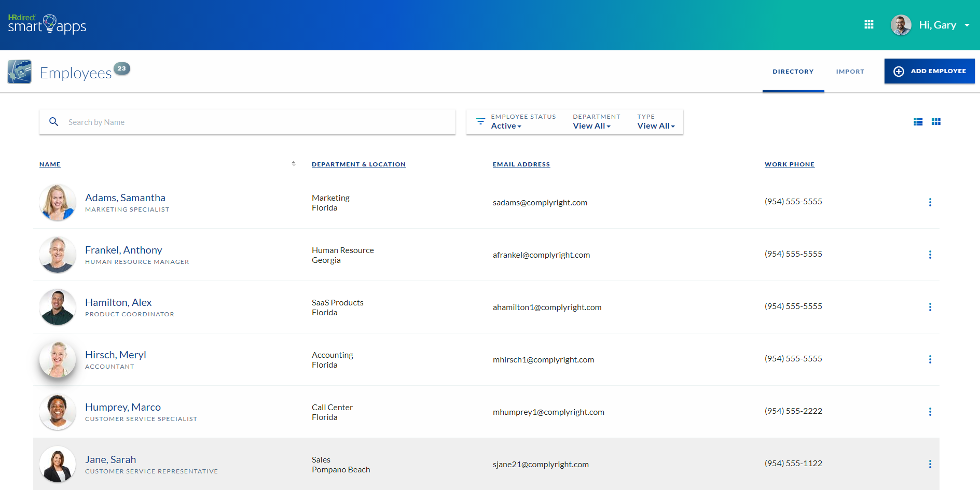Click the search magnifier icon
This screenshot has height=490, width=980.
(54, 121)
